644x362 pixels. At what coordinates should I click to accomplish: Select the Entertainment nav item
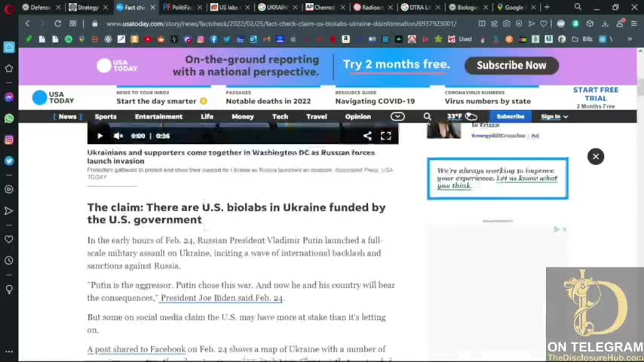click(x=158, y=117)
